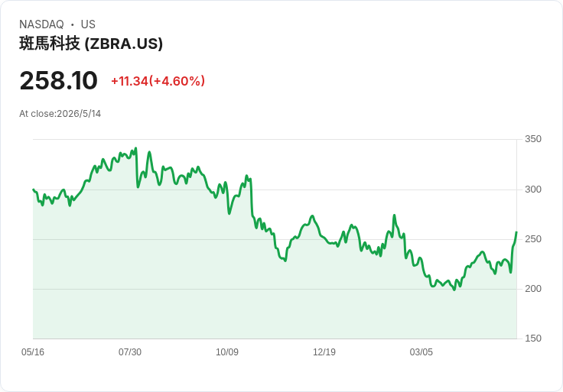
Task: Click the US market label
Action: [88, 24]
